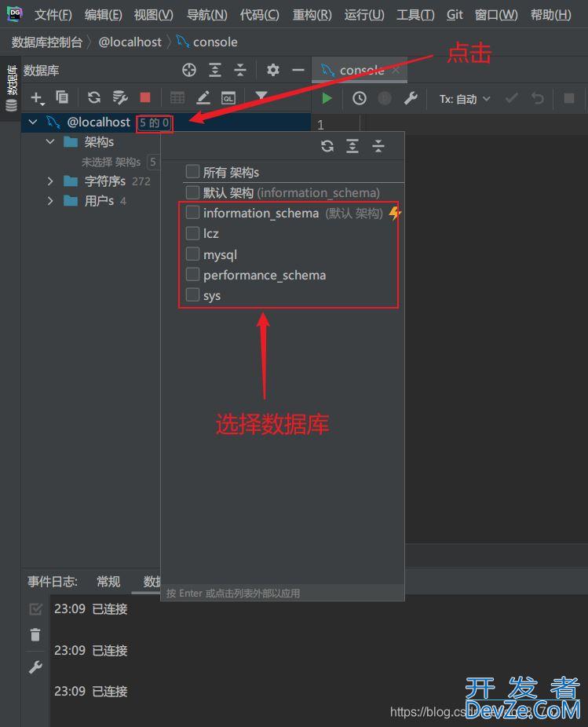Image resolution: width=588 pixels, height=727 pixels.
Task: Click the @localhost breadcrumb
Action: click(130, 42)
